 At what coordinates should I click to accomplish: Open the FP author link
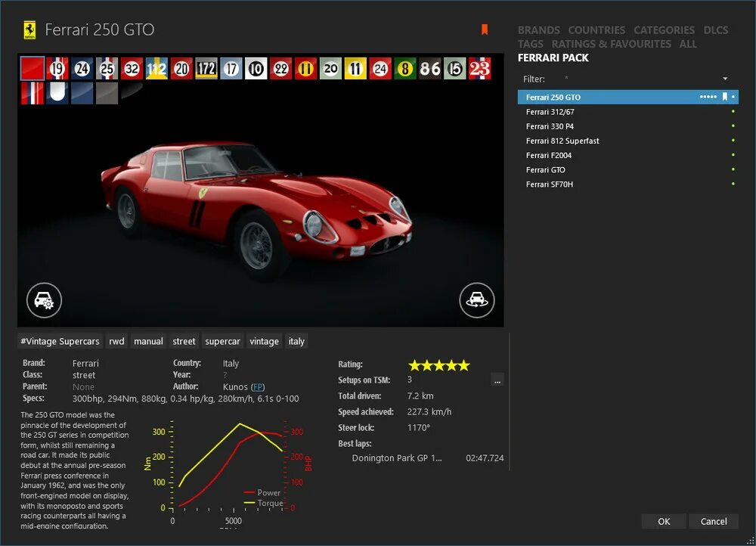[x=258, y=387]
